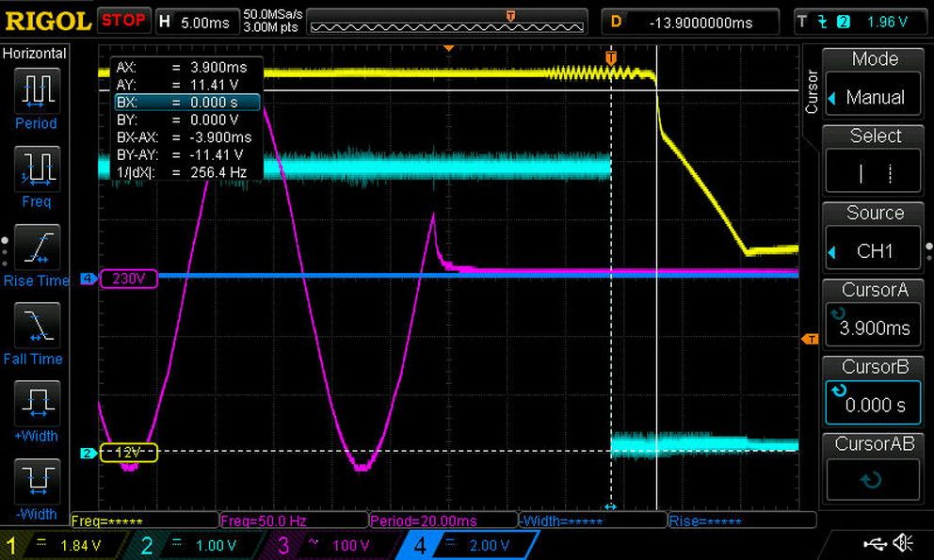Click the 50.0MSa/s sample rate readout
The width and height of the screenshot is (934, 560).
(273, 13)
